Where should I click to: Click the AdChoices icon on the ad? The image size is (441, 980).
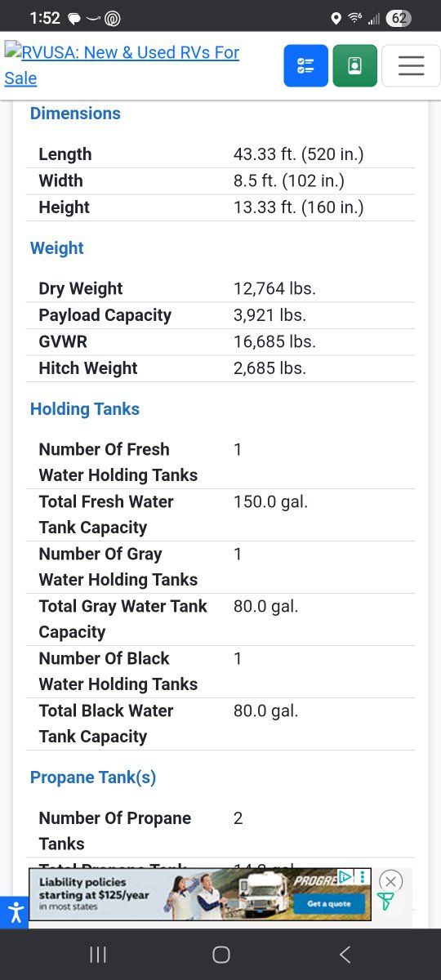point(345,876)
